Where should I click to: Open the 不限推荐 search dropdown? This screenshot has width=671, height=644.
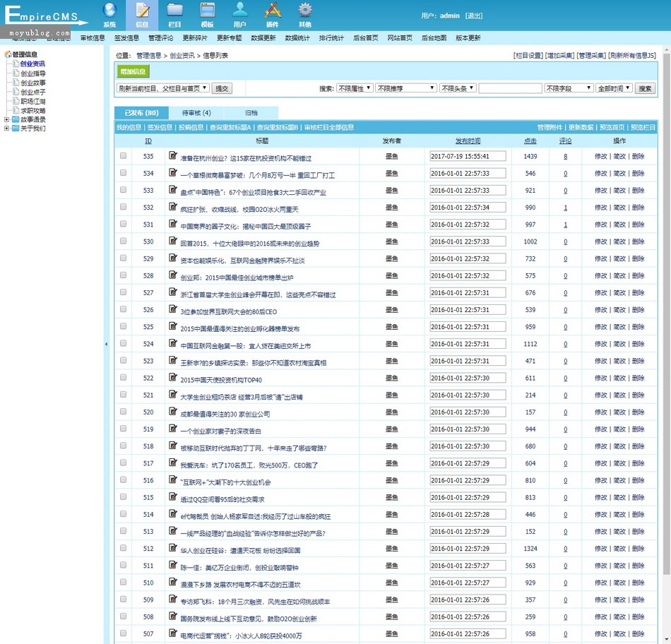pos(406,88)
